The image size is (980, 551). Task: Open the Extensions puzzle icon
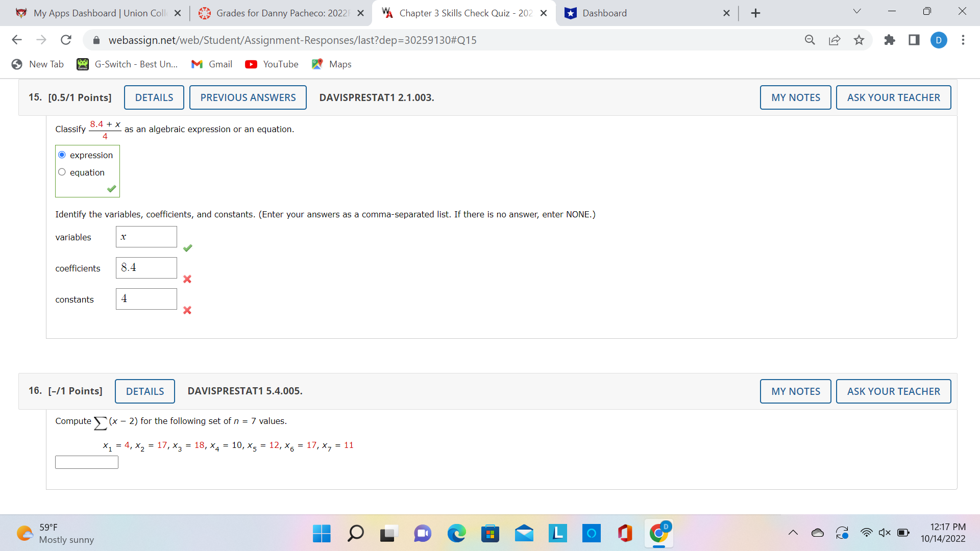pyautogui.click(x=890, y=40)
